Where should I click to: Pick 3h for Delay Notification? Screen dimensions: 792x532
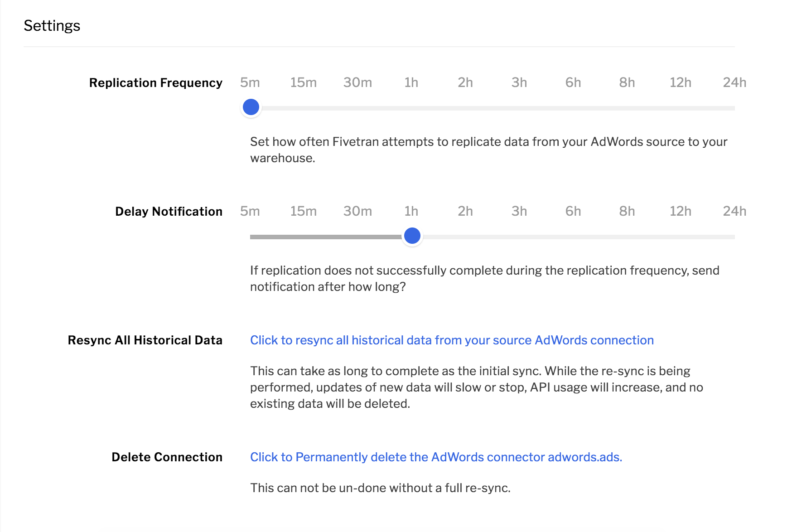[x=519, y=211]
